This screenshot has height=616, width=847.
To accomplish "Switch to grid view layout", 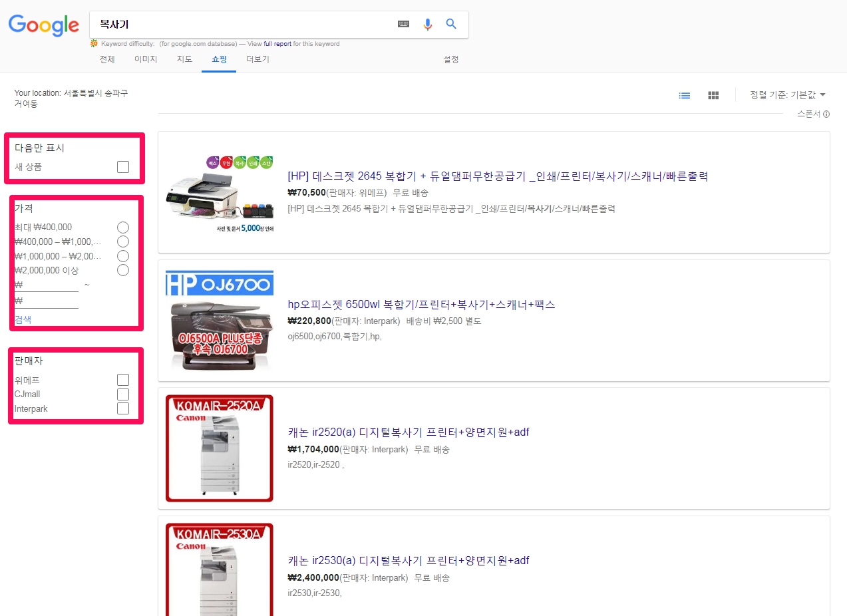I will (713, 95).
